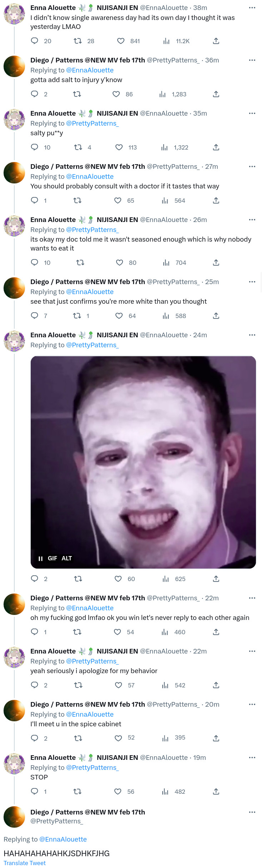Share the 'salty pu**y' tweet

pos(216,147)
